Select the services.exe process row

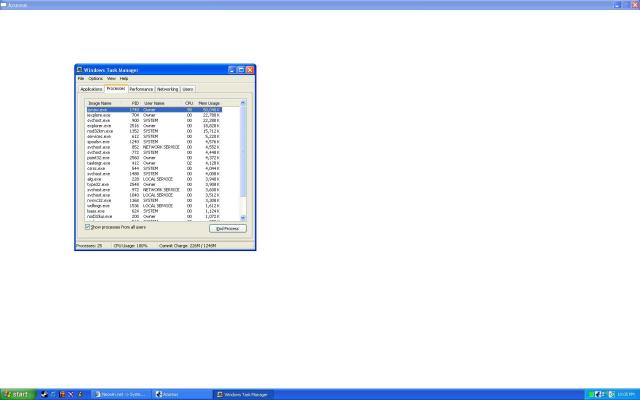[x=154, y=136]
